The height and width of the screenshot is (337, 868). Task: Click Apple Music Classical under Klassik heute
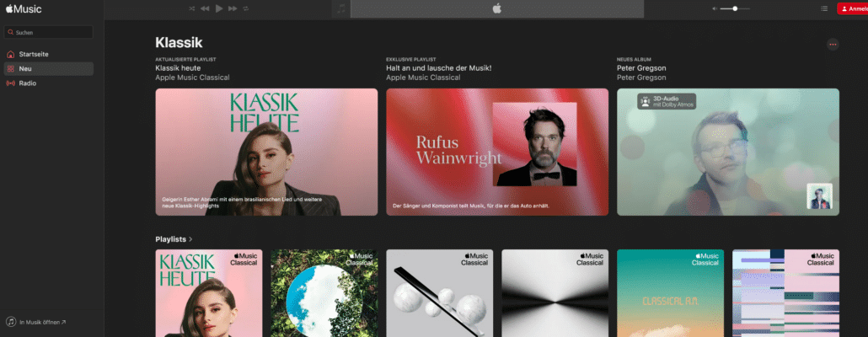[x=193, y=78]
